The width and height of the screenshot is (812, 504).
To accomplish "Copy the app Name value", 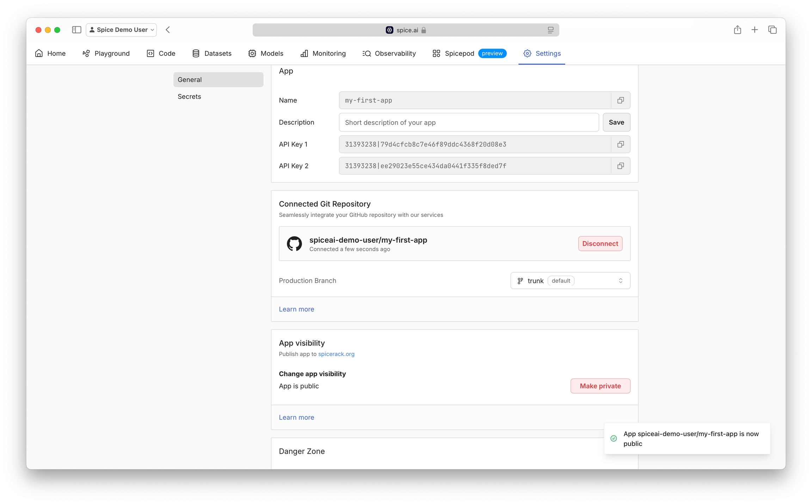I will coord(620,100).
